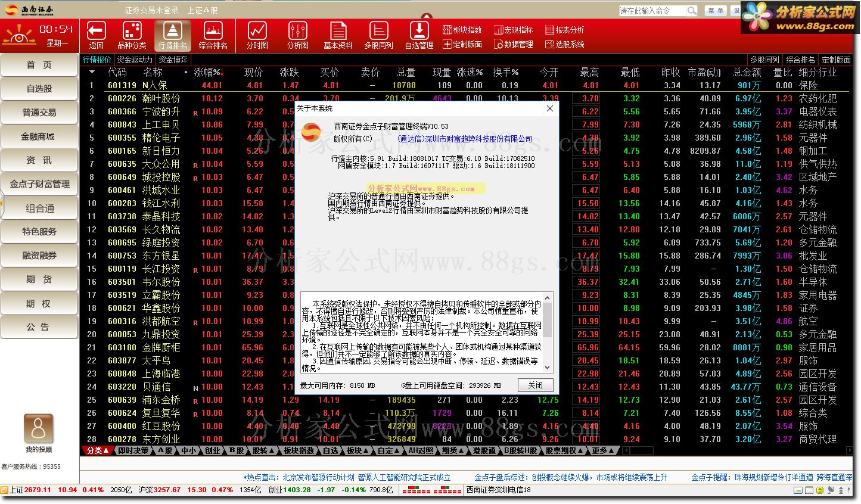Click the down arrow of disclaimer scrollbar

pyautogui.click(x=548, y=369)
